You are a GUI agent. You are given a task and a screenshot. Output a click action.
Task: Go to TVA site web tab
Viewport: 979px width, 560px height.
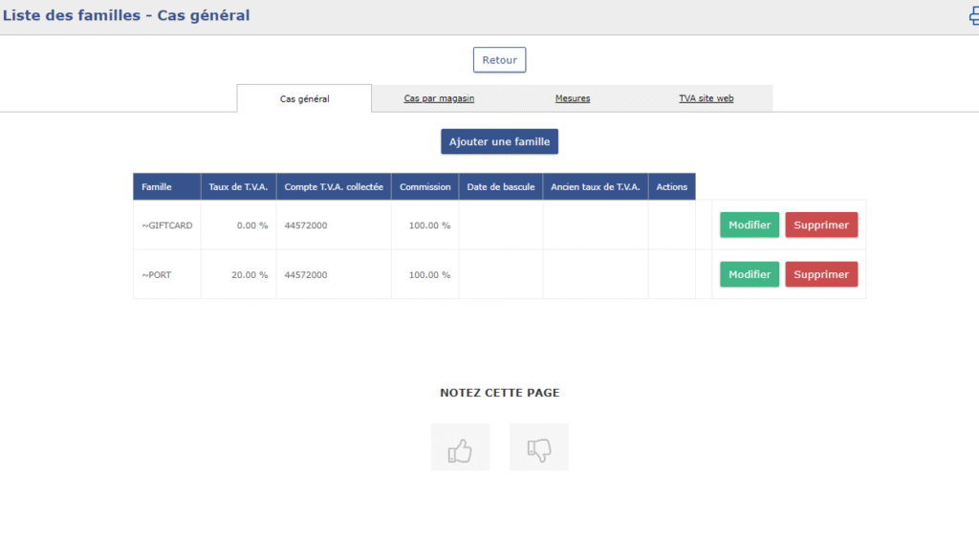pyautogui.click(x=706, y=98)
